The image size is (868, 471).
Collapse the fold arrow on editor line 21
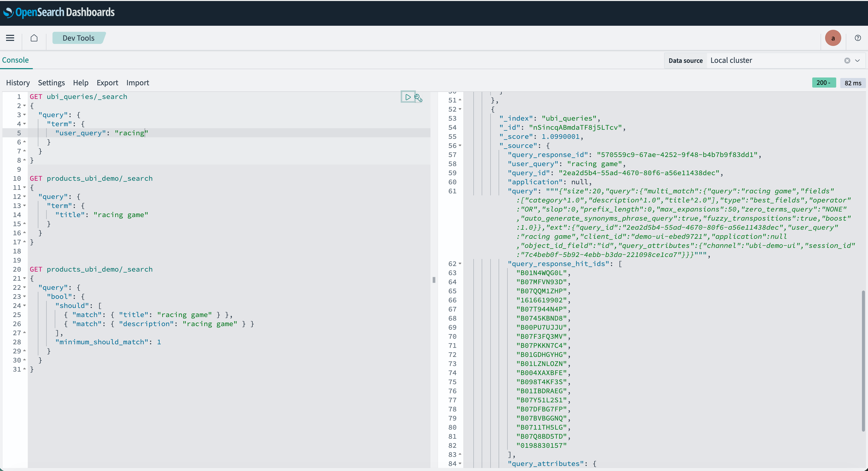pyautogui.click(x=24, y=278)
